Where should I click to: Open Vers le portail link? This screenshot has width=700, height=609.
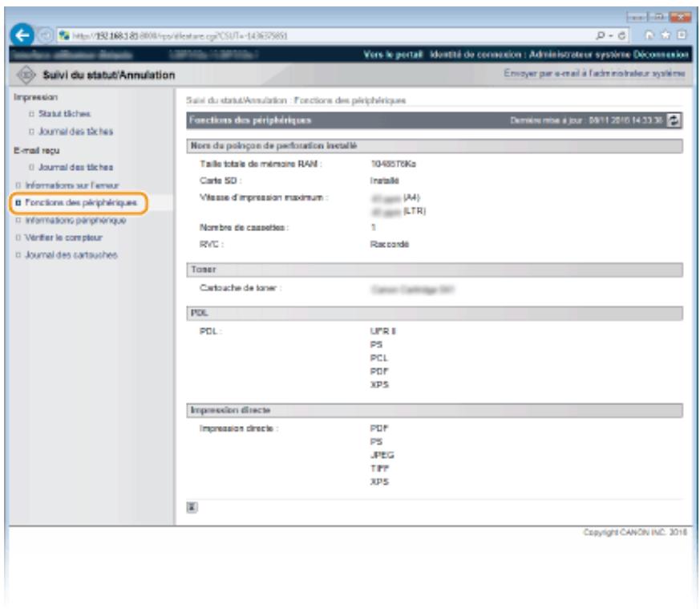pyautogui.click(x=392, y=55)
